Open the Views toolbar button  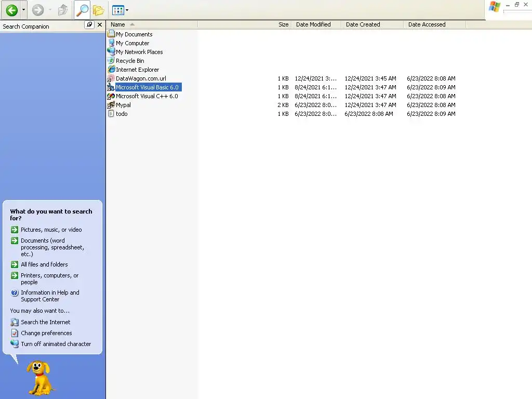pyautogui.click(x=118, y=10)
